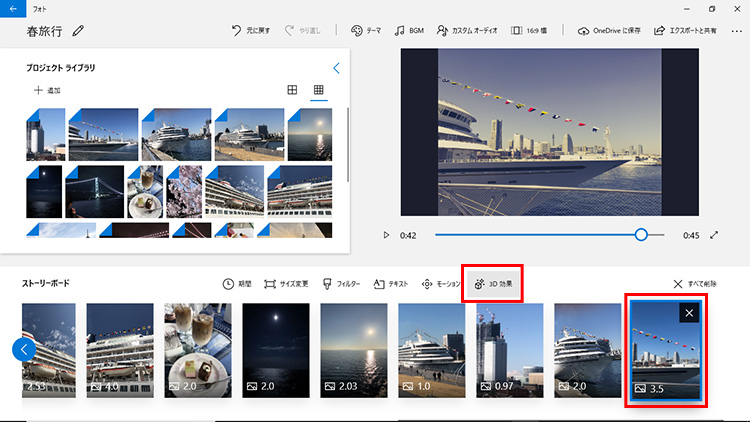
Task: Click OneDrive に保存
Action: coord(610,31)
